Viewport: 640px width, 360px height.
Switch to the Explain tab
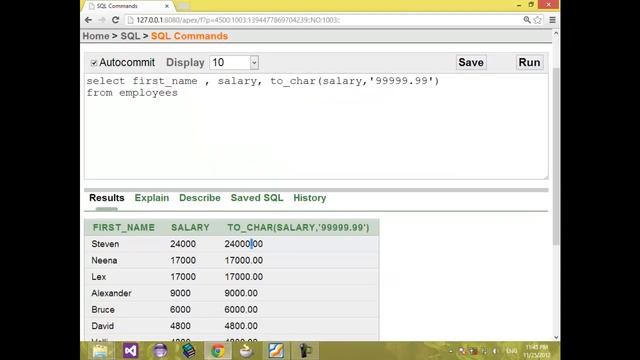(x=152, y=198)
